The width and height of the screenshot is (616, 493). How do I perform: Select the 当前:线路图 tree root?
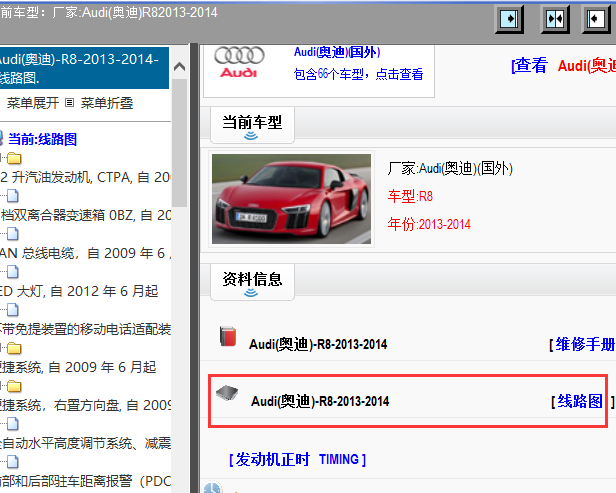(x=42, y=139)
